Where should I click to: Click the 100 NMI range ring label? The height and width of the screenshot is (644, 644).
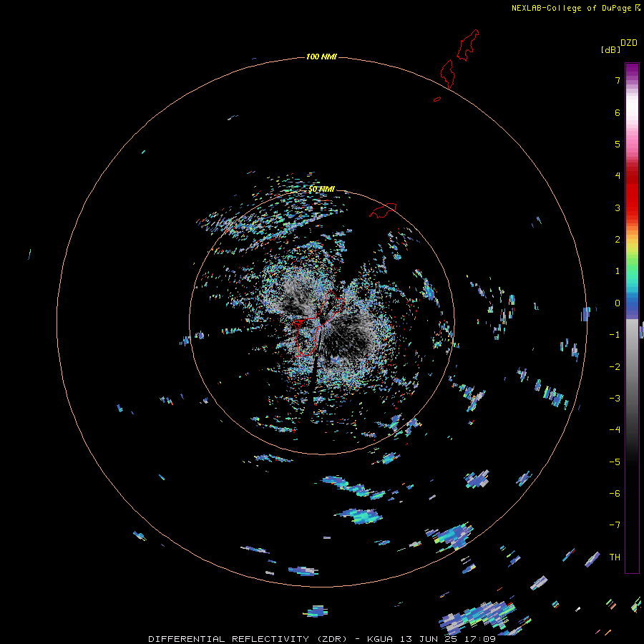pos(321,57)
